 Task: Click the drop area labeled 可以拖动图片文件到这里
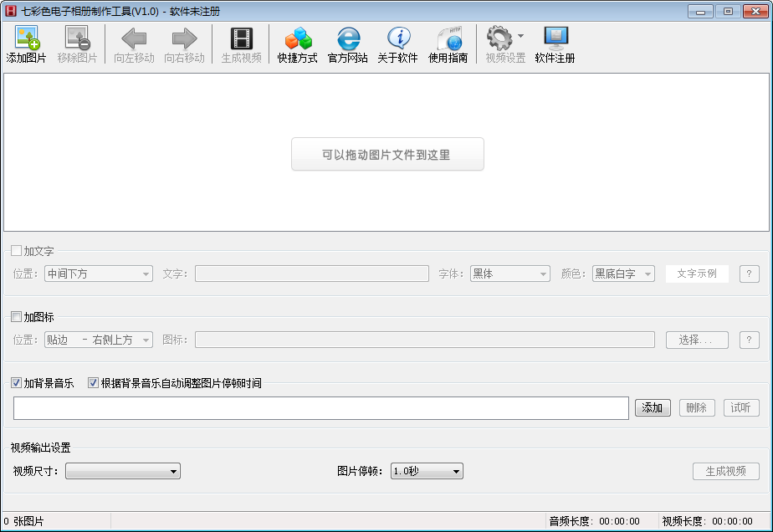(x=387, y=154)
